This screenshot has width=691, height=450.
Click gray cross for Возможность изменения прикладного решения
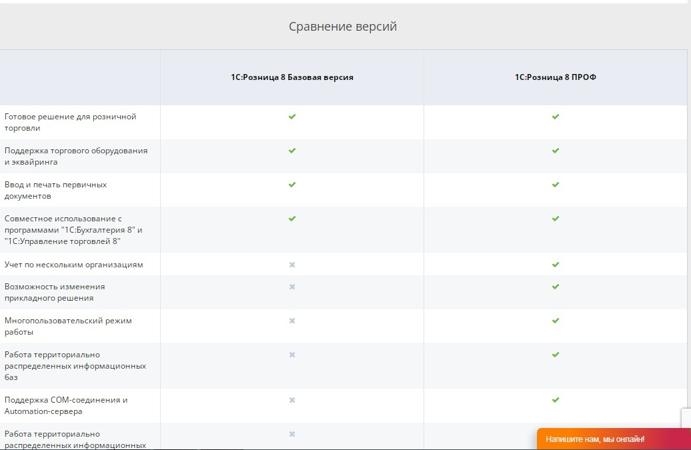point(292,287)
